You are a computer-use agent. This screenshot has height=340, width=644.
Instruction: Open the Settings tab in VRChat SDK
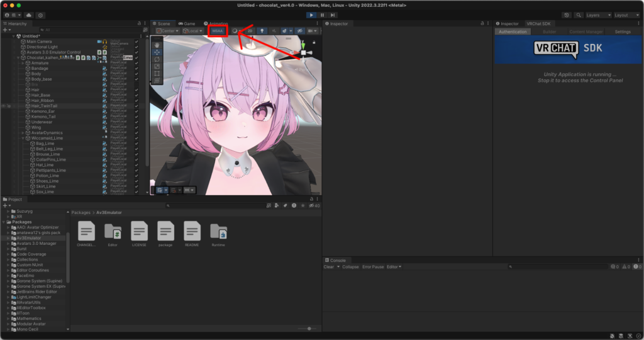click(622, 31)
